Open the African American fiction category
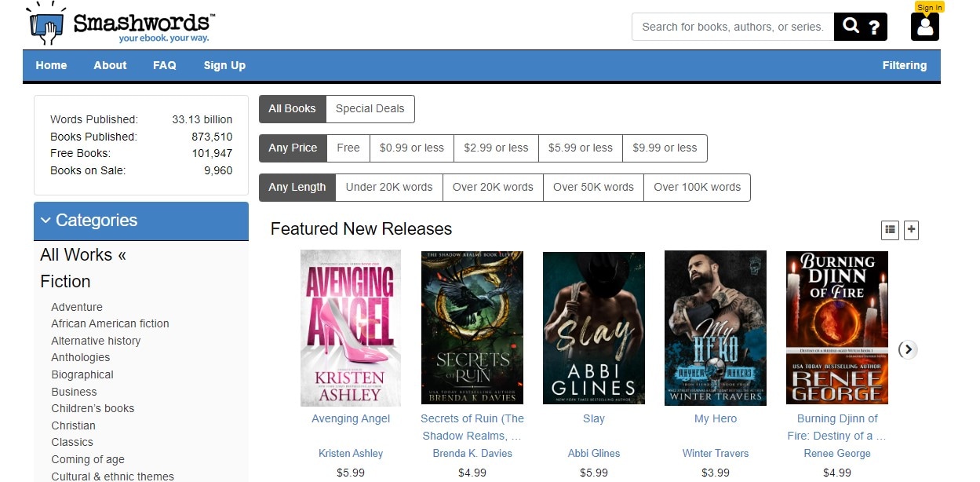 110,323
